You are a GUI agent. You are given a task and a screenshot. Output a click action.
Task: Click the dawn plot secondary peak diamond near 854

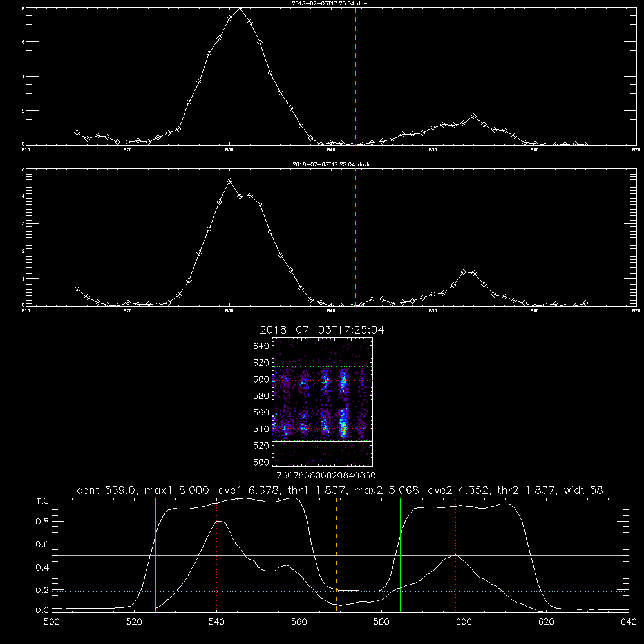[x=473, y=116]
